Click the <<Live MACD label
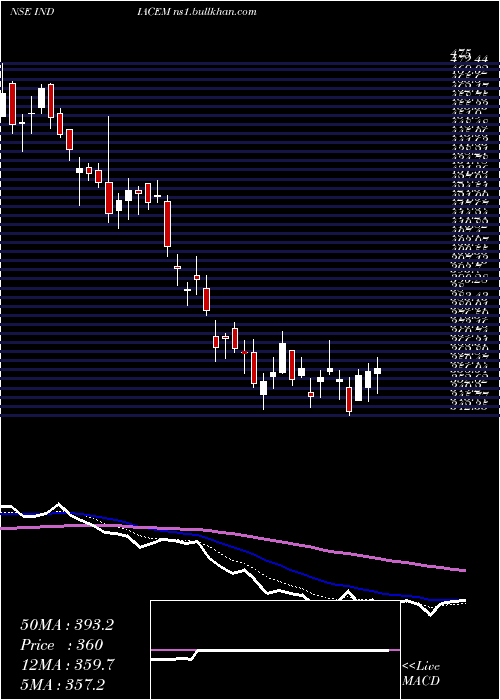The height and width of the screenshot is (700, 500). [421, 674]
